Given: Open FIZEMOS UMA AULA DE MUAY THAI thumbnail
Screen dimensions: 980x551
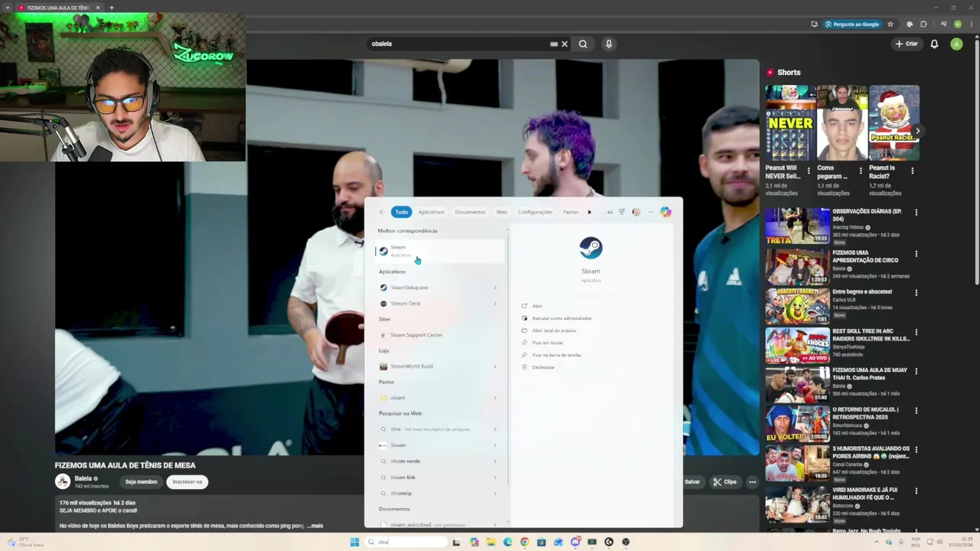Looking at the screenshot, I should (797, 384).
